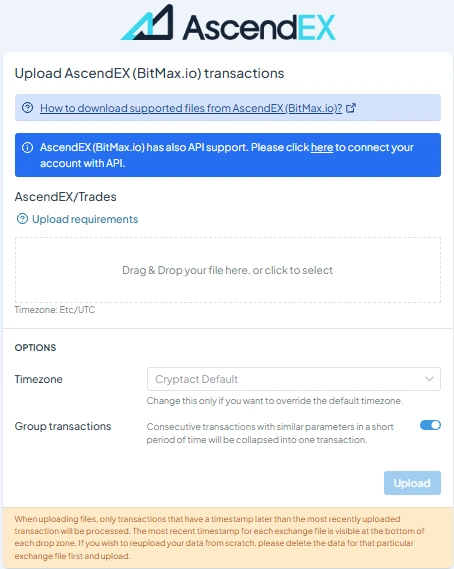Open how to download supported files link
Image resolution: width=454 pixels, height=569 pixels.
coord(191,108)
